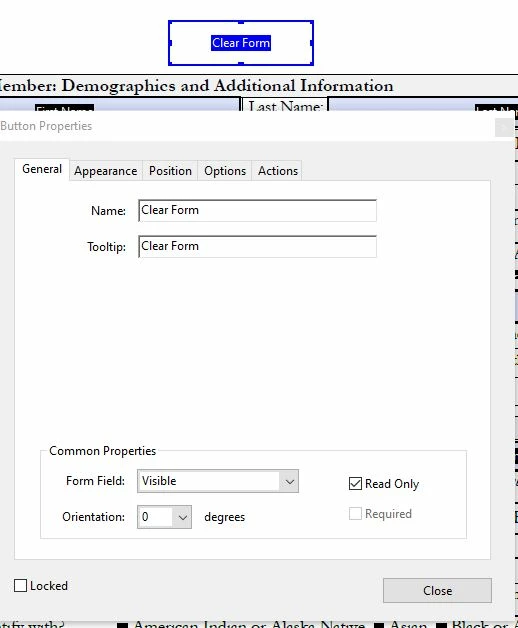Switch to the General tab

pos(42,169)
